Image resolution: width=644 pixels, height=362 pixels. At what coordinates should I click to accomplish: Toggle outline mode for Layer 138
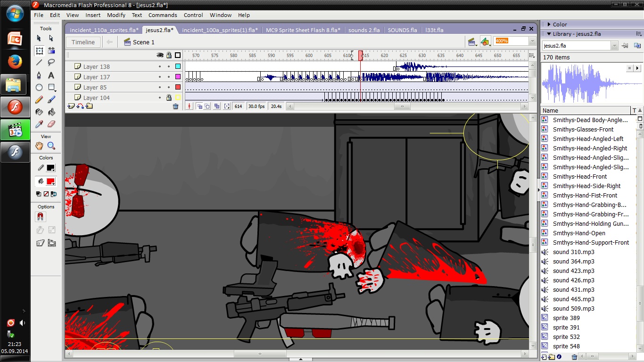178,66
